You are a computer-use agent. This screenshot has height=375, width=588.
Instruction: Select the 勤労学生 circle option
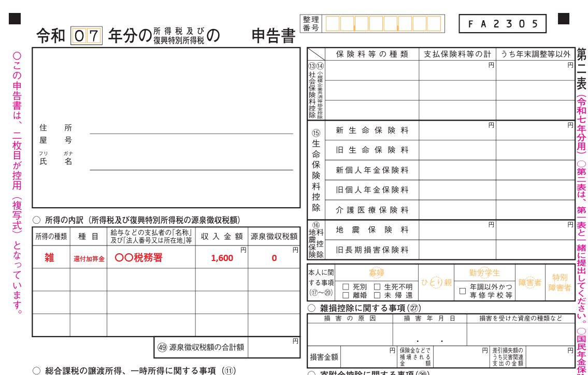[484, 272]
